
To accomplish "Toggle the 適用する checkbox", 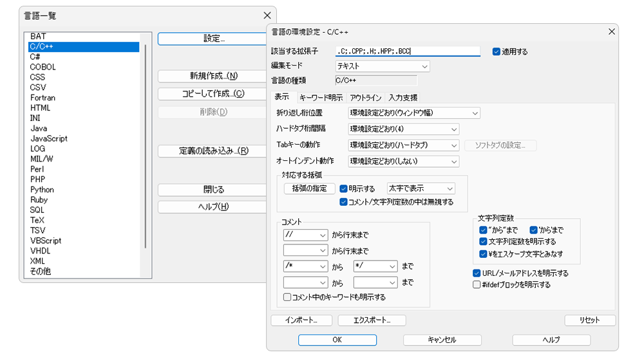I will point(497,51).
